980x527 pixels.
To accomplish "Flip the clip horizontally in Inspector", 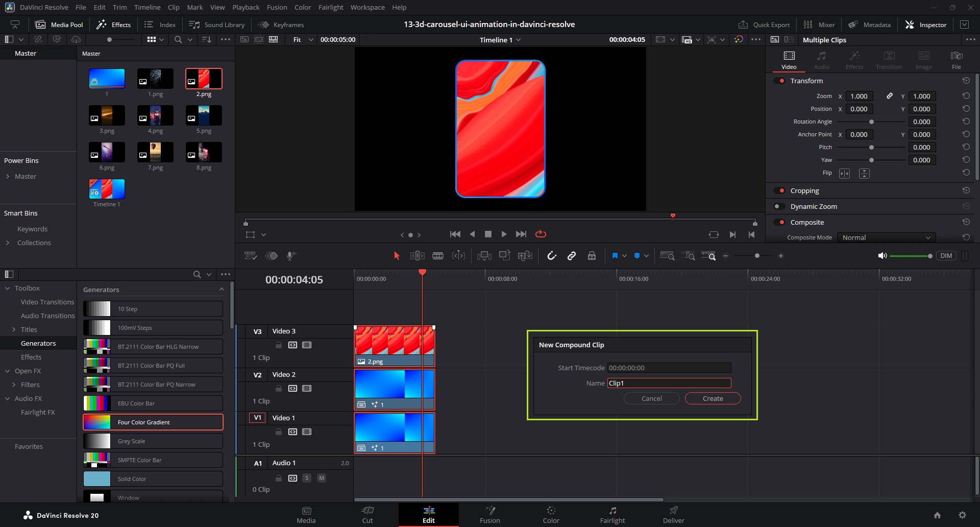I will coord(845,174).
